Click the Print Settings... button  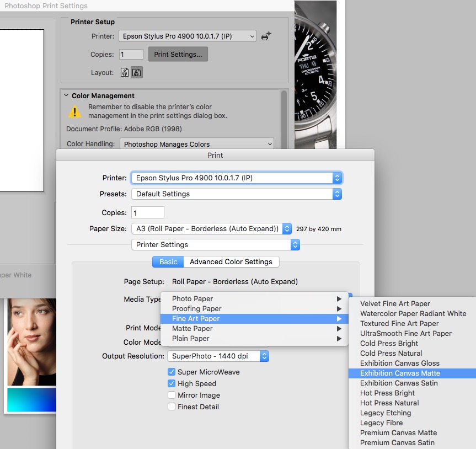click(178, 55)
